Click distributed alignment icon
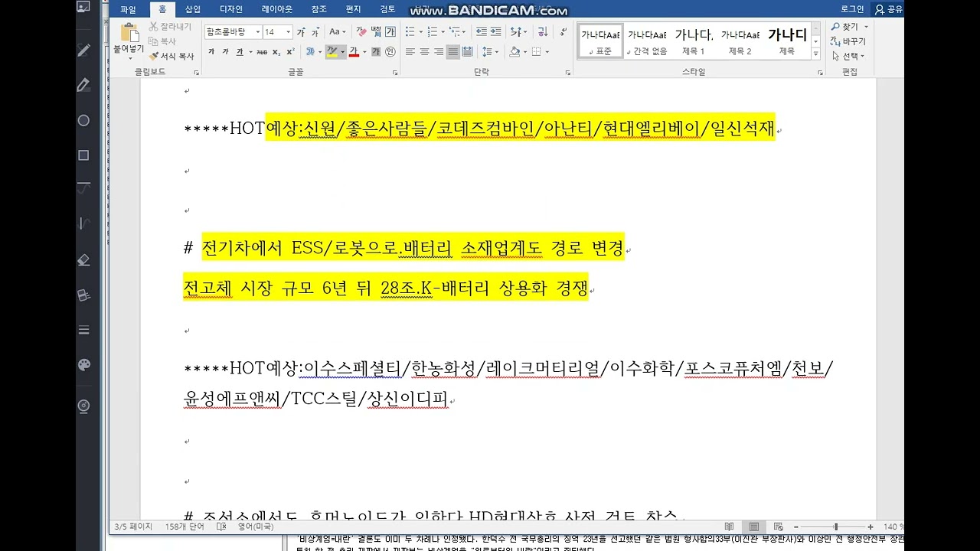The image size is (980, 551). 468,52
